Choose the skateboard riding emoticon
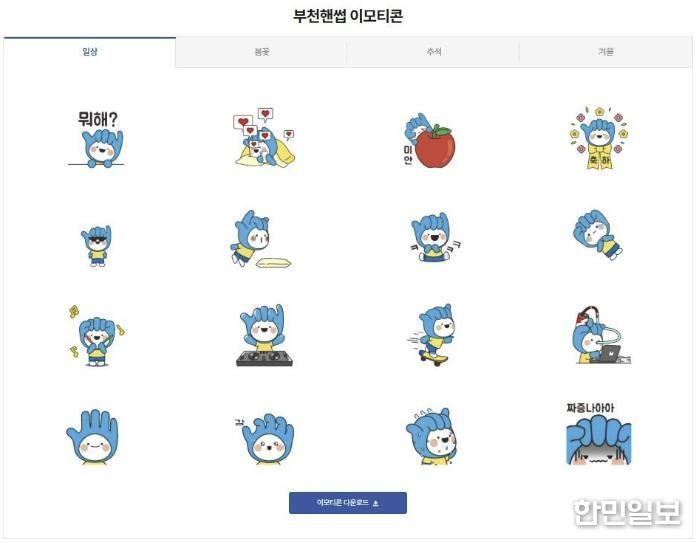This screenshot has height=543, width=700. coord(432,335)
